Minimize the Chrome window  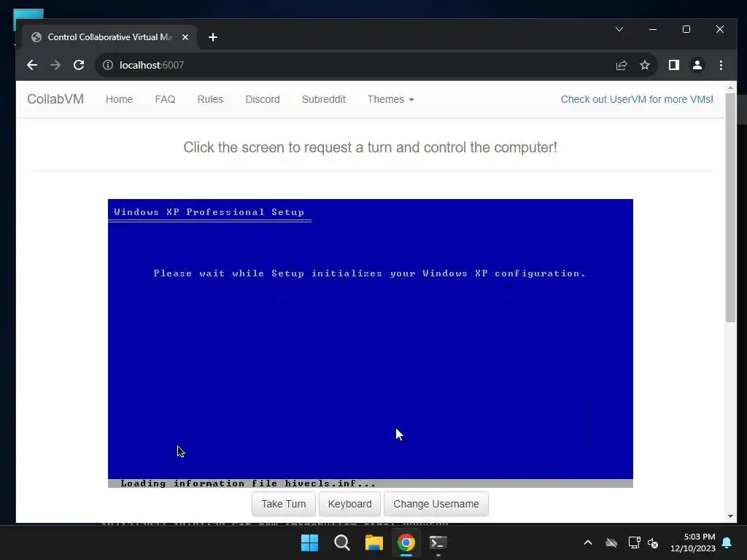653,29
